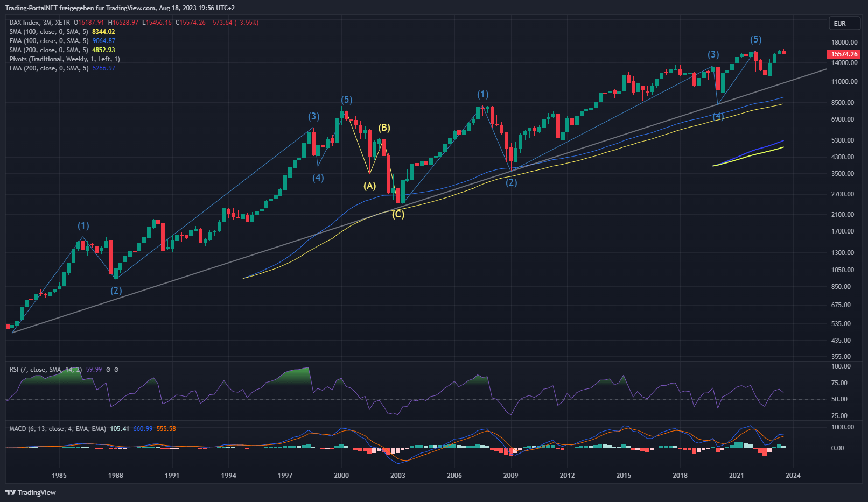This screenshot has height=502, width=868.
Task: Click the EMA 200 indicator legend
Action: 48,68
